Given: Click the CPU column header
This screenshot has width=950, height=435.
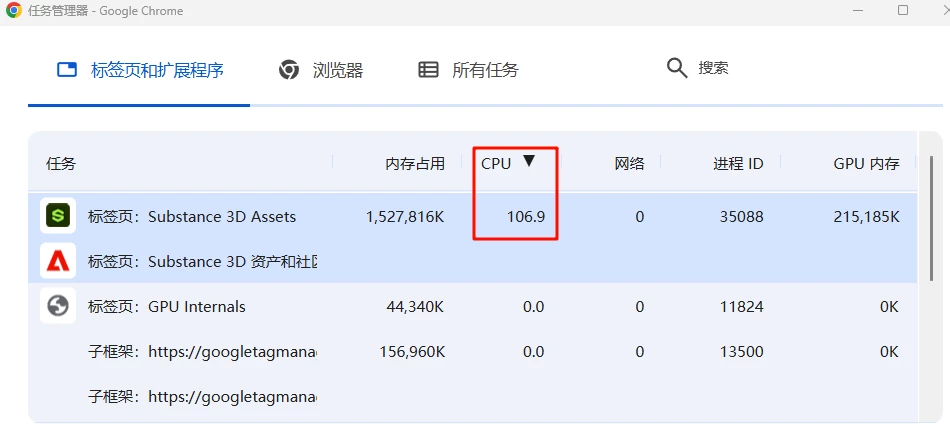Looking at the screenshot, I should 496,163.
